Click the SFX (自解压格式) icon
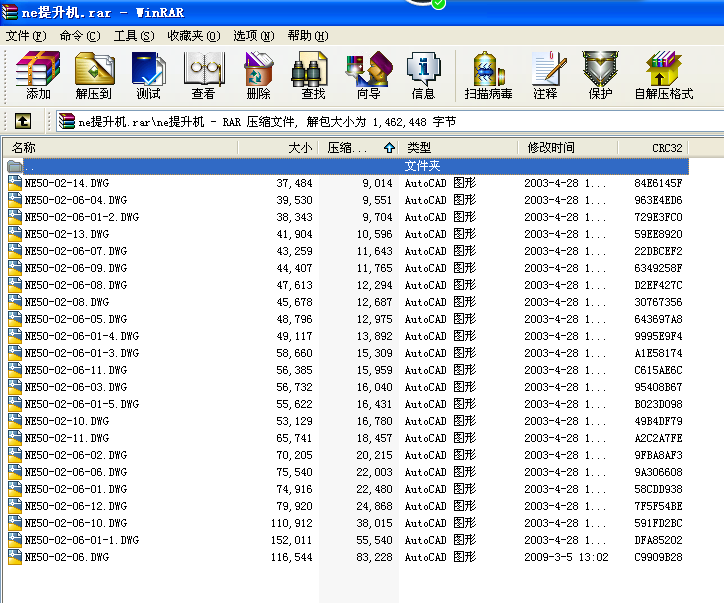 point(663,76)
